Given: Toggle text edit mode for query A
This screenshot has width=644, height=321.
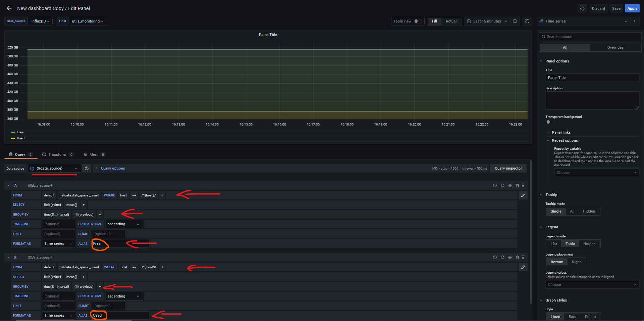Looking at the screenshot, I should pyautogui.click(x=523, y=195).
